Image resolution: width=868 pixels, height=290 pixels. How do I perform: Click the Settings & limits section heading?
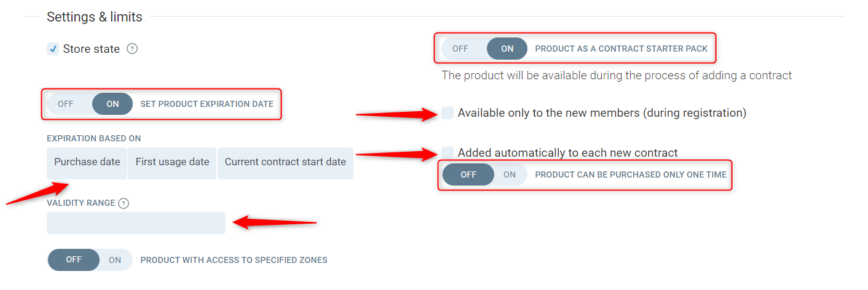pyautogui.click(x=95, y=17)
